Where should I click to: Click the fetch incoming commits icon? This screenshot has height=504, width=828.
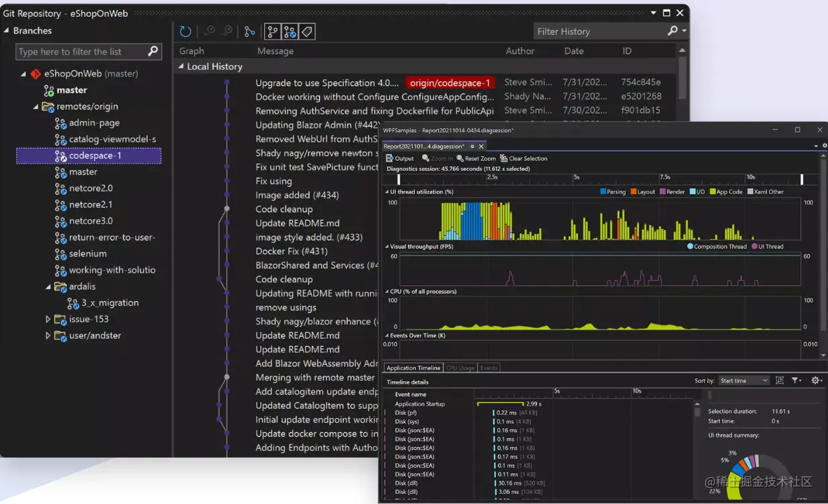[x=210, y=32]
